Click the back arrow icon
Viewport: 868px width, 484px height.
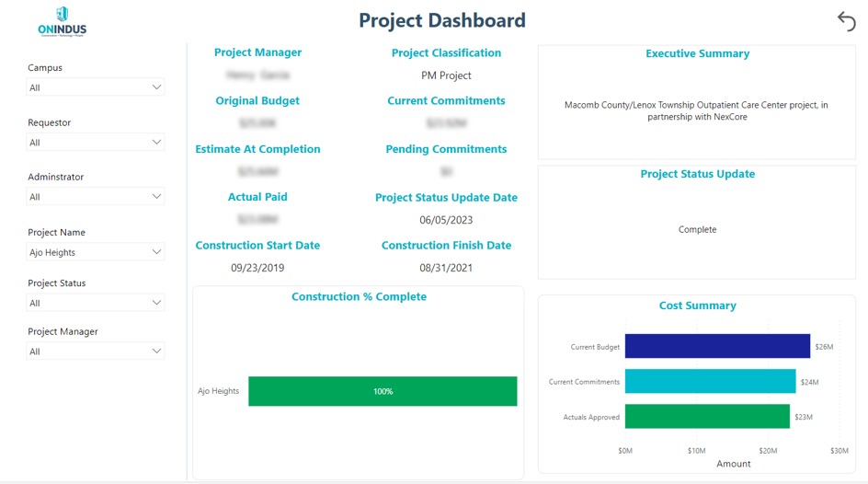(x=846, y=21)
